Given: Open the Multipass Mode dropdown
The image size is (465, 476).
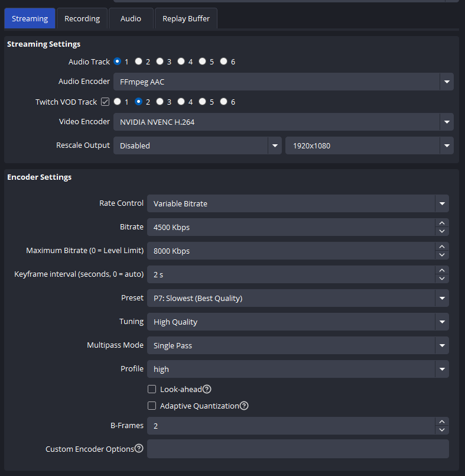Looking at the screenshot, I should pyautogui.click(x=298, y=345).
